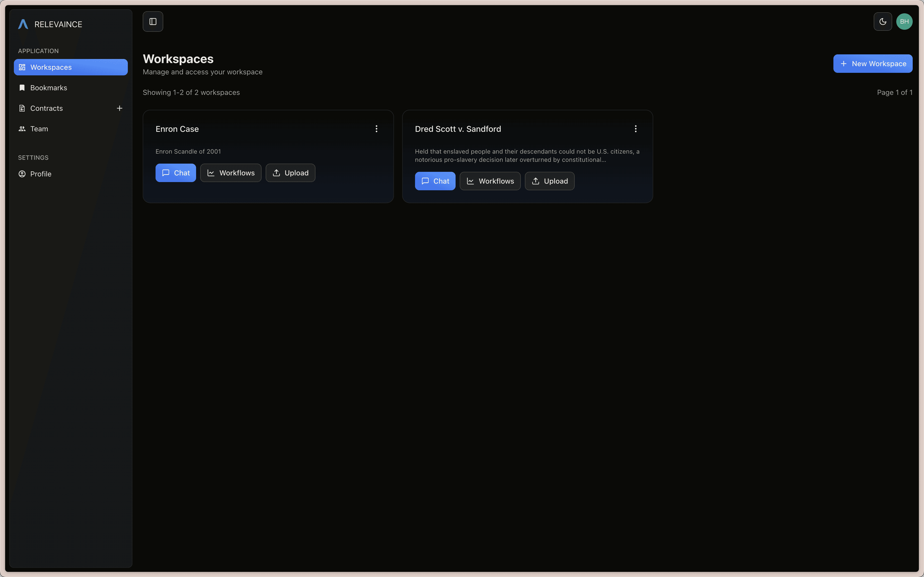The image size is (924, 577).
Task: Switch dark mode with moon icon
Action: 882,22
